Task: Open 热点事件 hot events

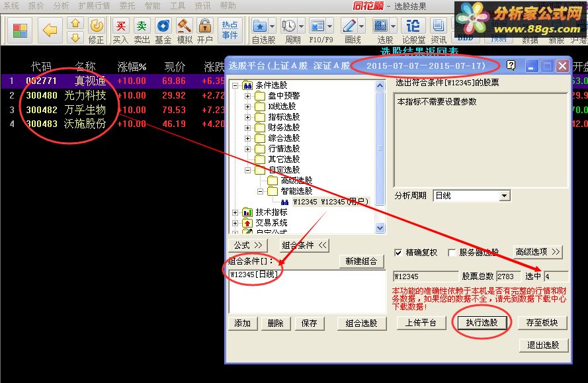Action: point(230,30)
